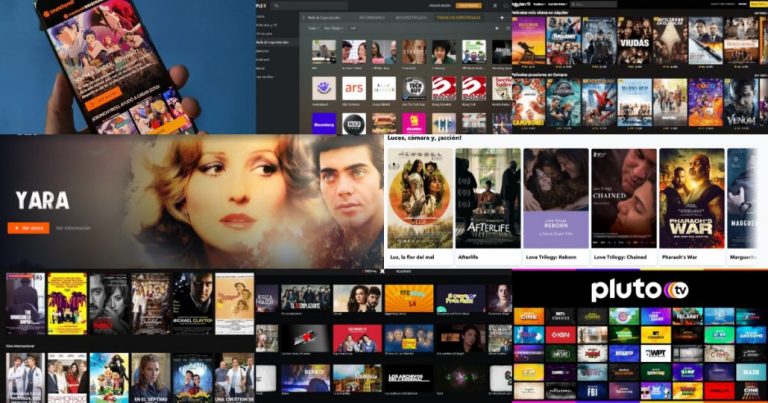Image resolution: width=768 pixels, height=403 pixels.
Task: Open the Pharaoh's War film card
Action: [x=692, y=207]
